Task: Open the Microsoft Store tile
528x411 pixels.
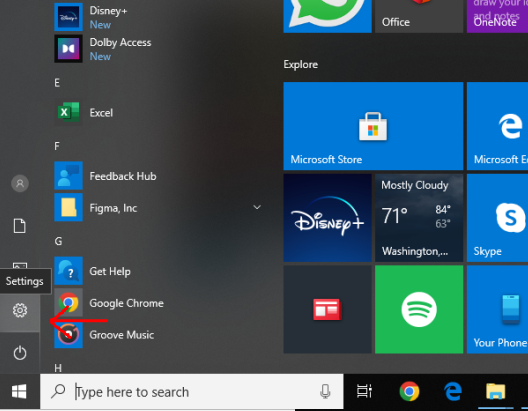Action: (373, 126)
